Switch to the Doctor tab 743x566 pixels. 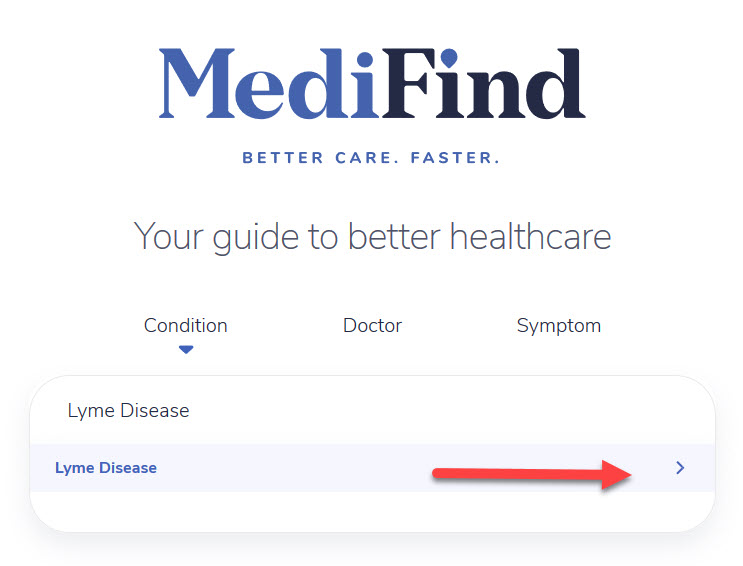coord(372,326)
